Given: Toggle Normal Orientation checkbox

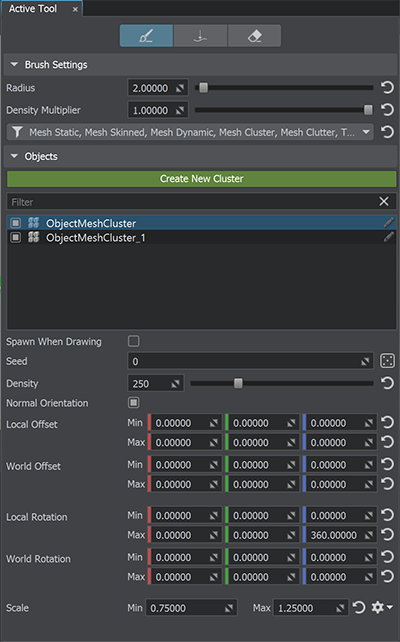Looking at the screenshot, I should 133,403.
